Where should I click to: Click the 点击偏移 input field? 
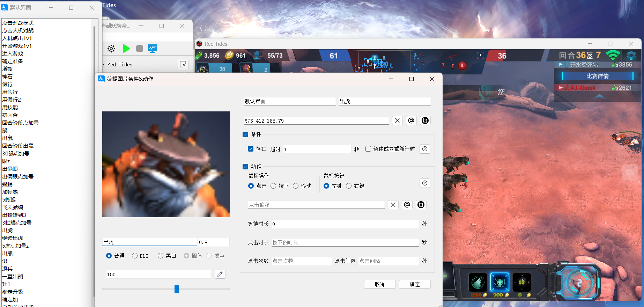coord(316,205)
